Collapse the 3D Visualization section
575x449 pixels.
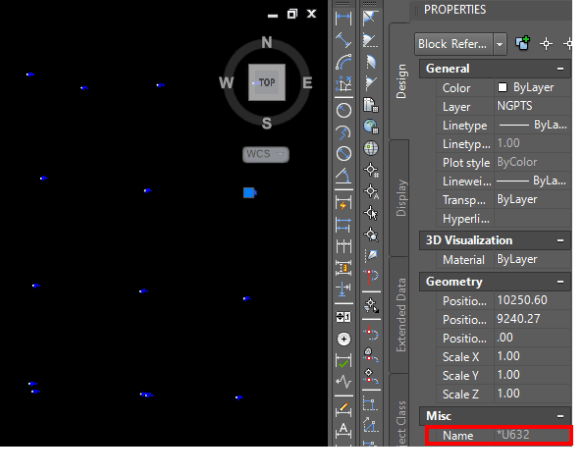(560, 240)
